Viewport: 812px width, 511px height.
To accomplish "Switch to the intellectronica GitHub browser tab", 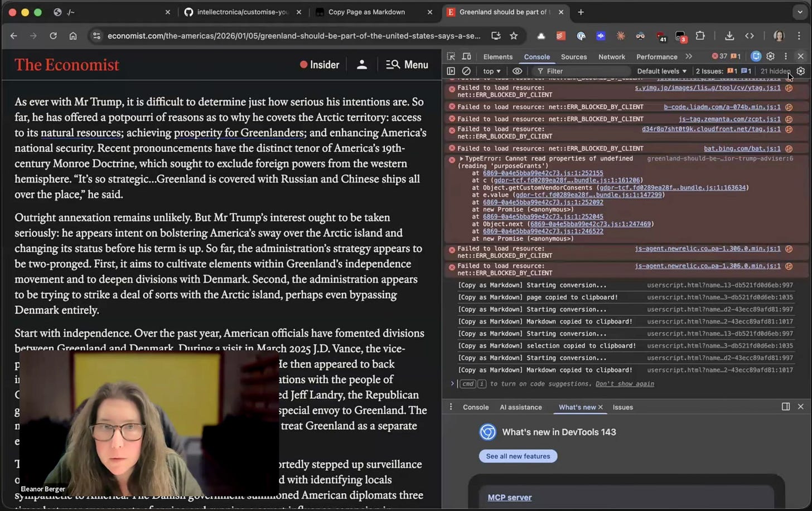I will (242, 12).
